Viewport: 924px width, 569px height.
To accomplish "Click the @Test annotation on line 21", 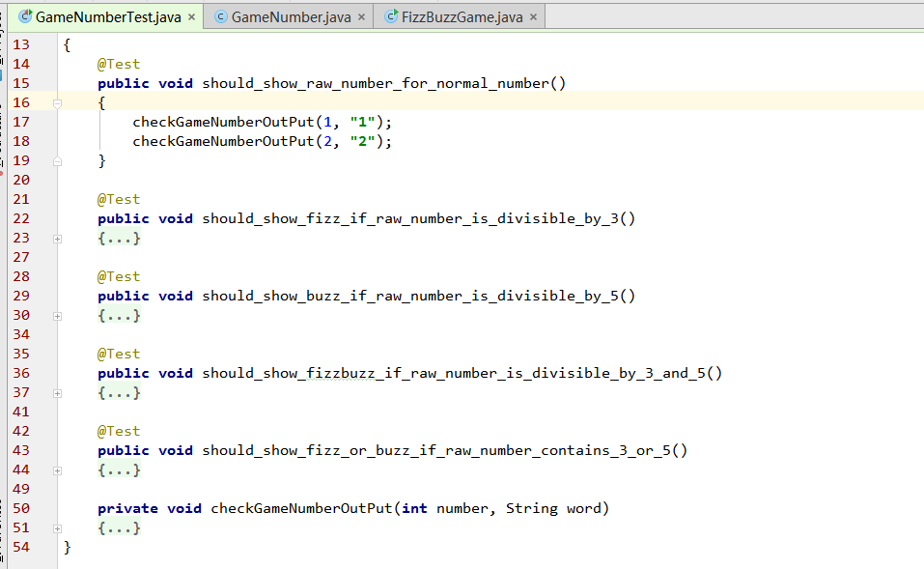I will (x=119, y=199).
